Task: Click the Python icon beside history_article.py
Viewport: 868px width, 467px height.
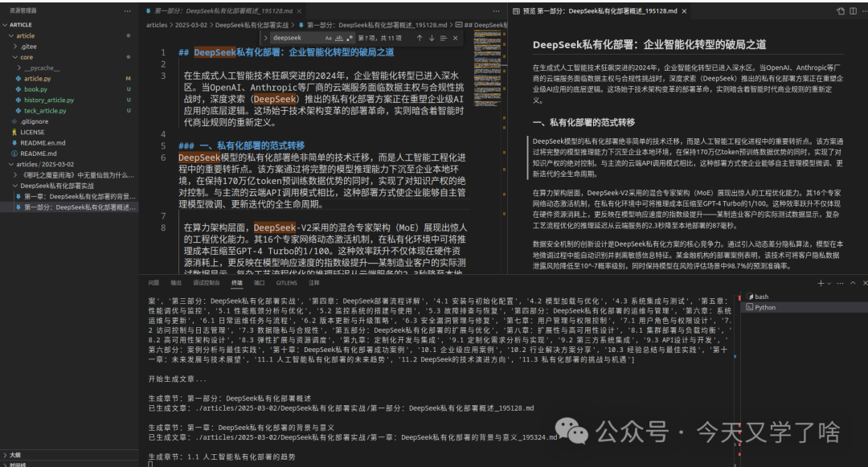Action: (x=18, y=100)
